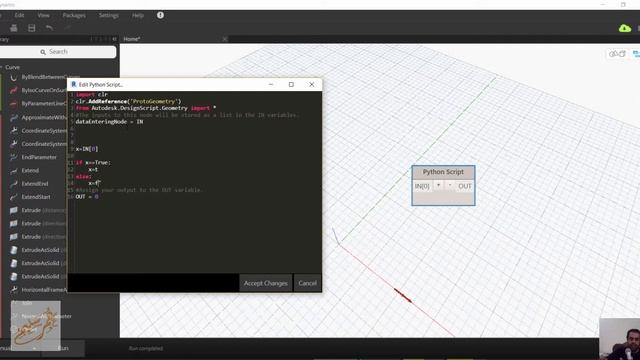Viewport: 640px width, 360px height.
Task: Click the remove input button on Python node
Action: [450, 186]
